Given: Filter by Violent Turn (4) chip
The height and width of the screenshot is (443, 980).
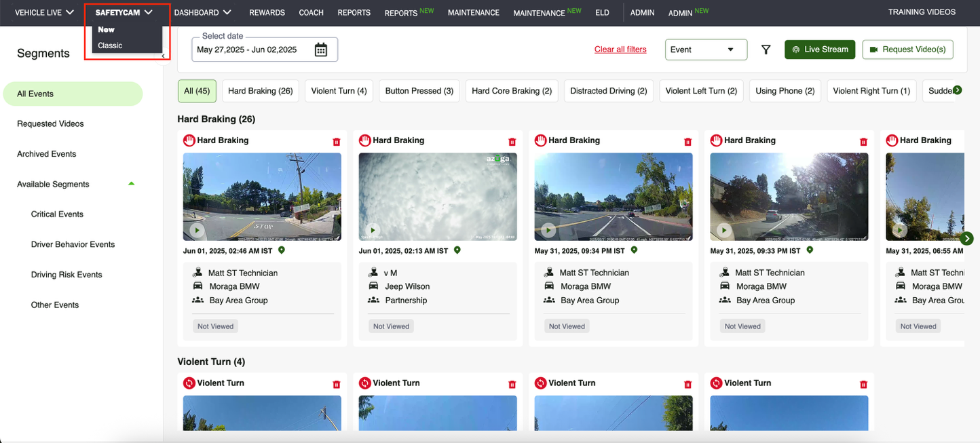Looking at the screenshot, I should [x=339, y=91].
